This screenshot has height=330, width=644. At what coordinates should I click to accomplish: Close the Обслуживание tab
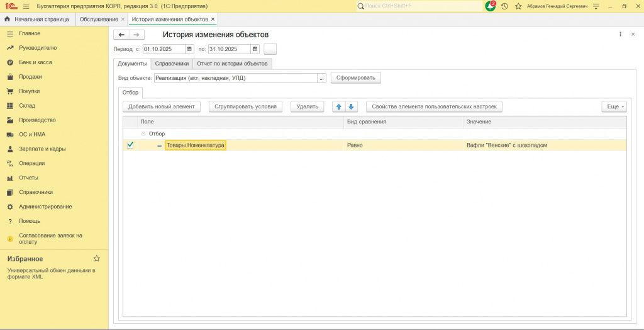123,20
